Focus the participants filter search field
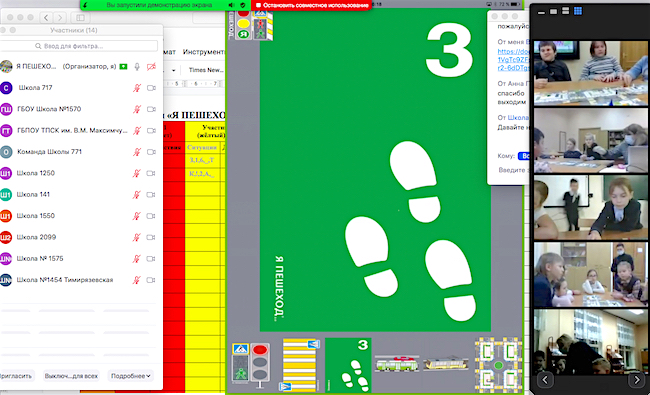 tap(79, 46)
